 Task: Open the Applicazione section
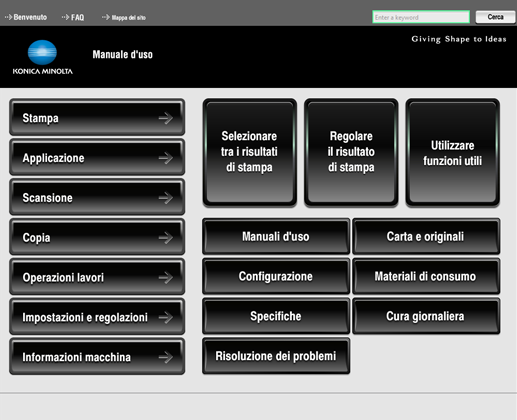click(97, 157)
